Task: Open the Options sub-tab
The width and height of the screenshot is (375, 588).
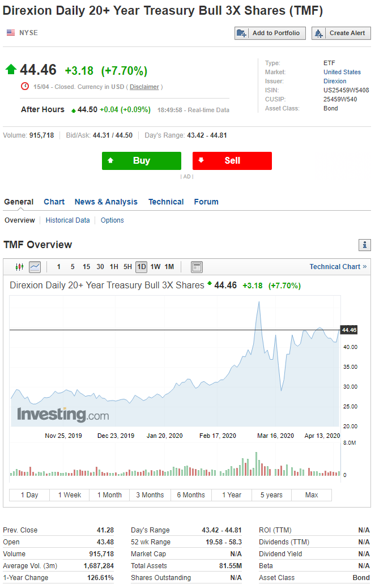Action: (x=112, y=220)
